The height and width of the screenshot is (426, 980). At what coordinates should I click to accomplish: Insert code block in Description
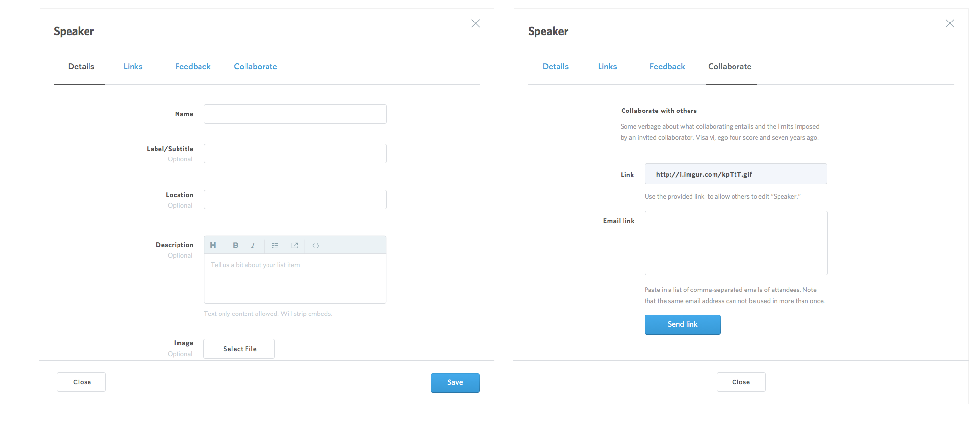click(316, 245)
